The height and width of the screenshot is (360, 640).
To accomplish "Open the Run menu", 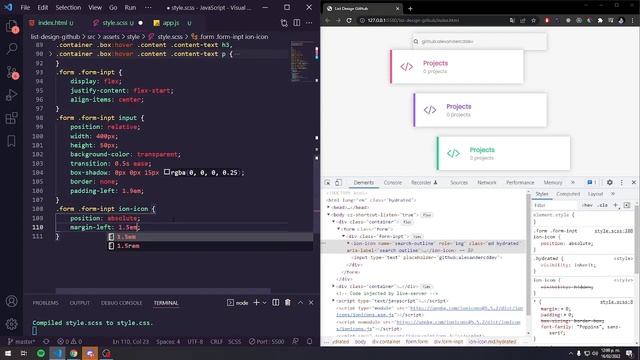I will [x=130, y=7].
